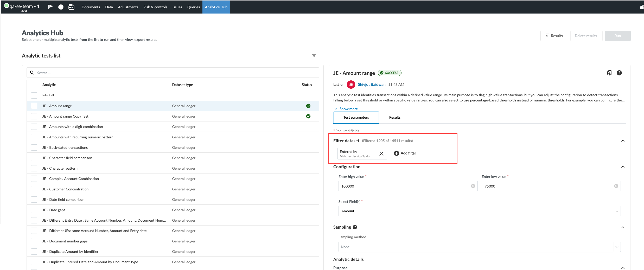The image size is (644, 270).
Task: Open the Data menu
Action: 109,7
